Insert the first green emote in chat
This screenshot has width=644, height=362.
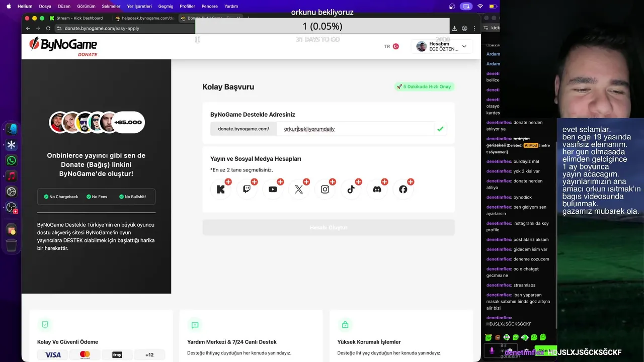[489, 337]
